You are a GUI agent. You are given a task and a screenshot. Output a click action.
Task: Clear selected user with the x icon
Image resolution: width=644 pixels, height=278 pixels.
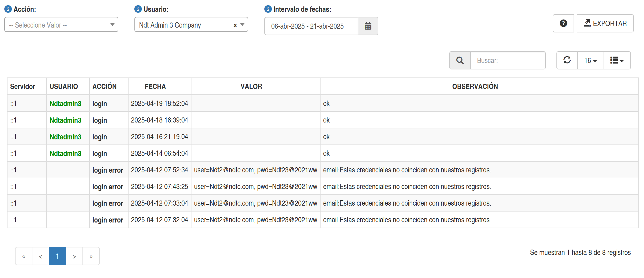[x=235, y=25]
